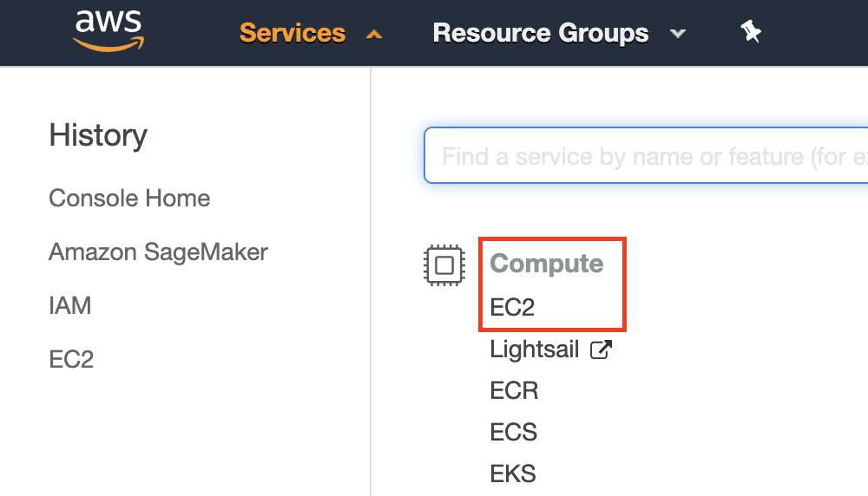Screen dimensions: 868x496
Task: Open the ECS service
Action: [x=513, y=432]
